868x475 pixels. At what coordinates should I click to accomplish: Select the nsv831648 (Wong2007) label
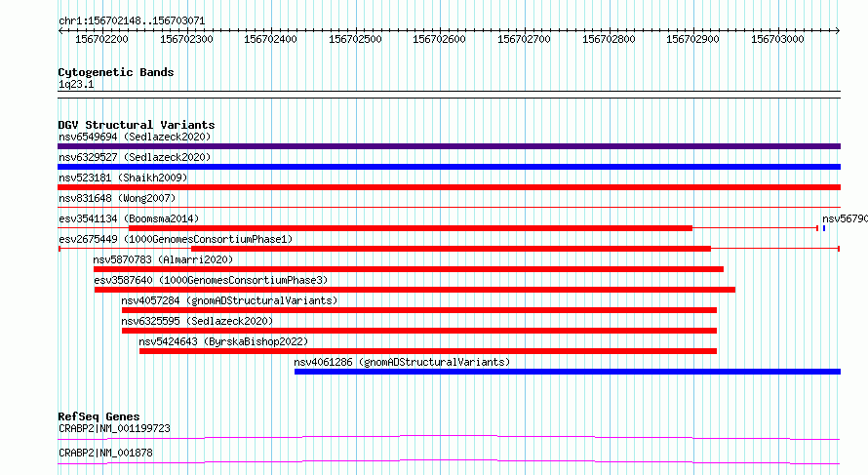pos(117,198)
